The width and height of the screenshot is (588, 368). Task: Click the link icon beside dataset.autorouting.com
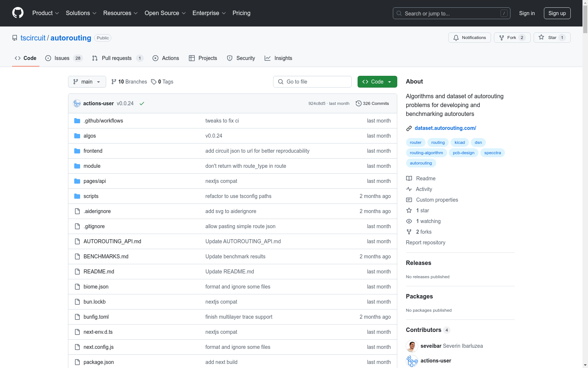tap(409, 128)
